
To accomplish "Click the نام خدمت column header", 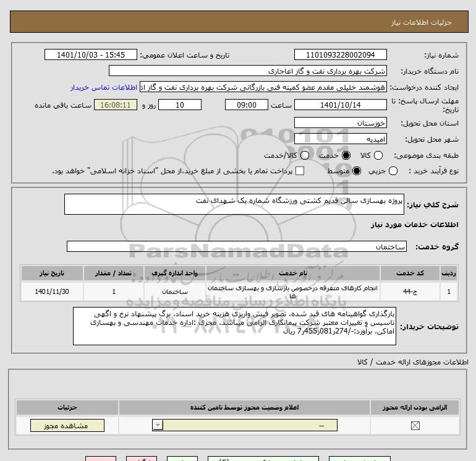I will pyautogui.click(x=293, y=273).
